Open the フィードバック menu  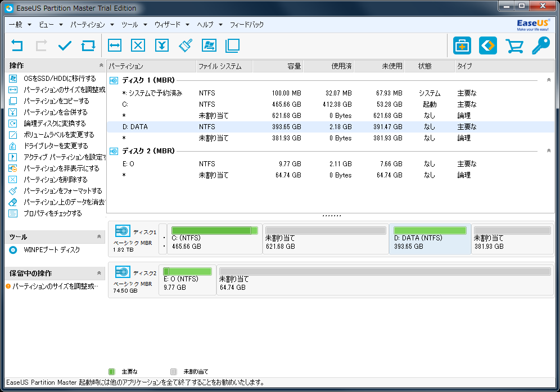click(246, 25)
